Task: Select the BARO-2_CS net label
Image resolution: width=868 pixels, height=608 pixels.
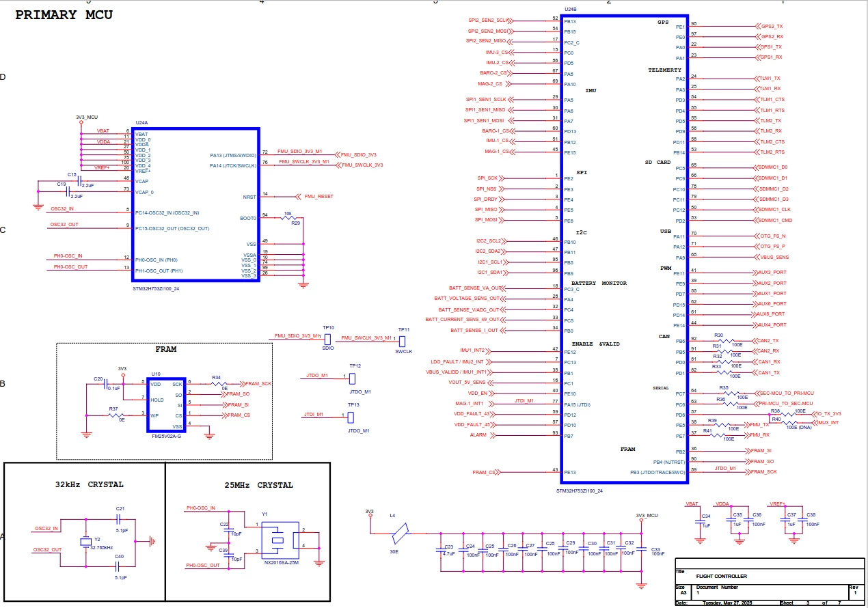Action: point(495,72)
